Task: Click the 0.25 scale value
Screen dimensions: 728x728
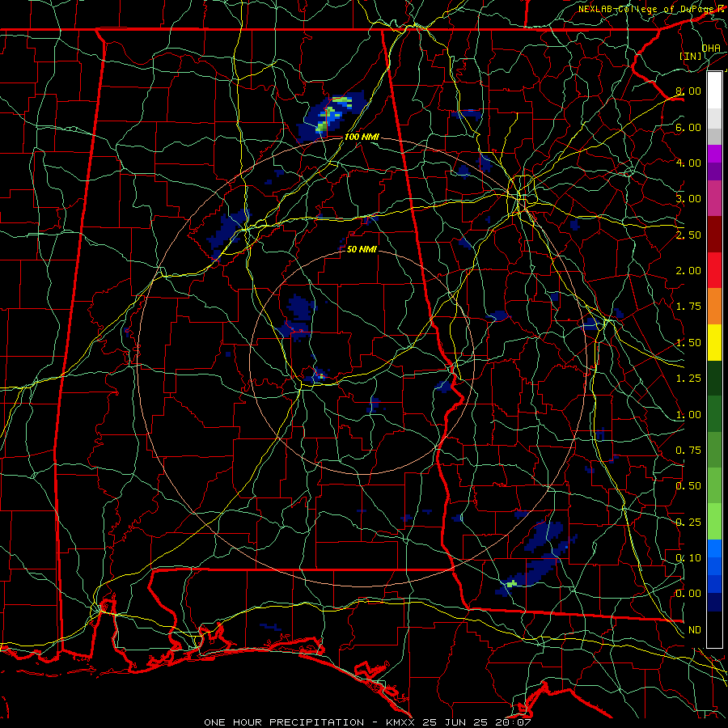Action: (688, 523)
